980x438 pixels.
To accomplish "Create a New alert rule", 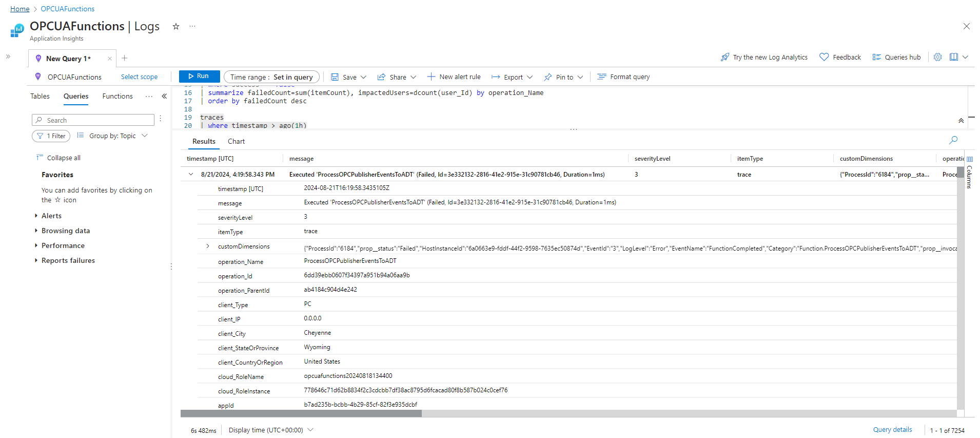I will tap(454, 77).
